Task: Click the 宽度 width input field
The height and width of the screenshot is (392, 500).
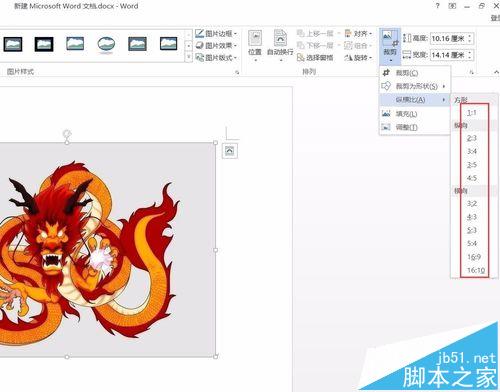Action: [x=448, y=55]
